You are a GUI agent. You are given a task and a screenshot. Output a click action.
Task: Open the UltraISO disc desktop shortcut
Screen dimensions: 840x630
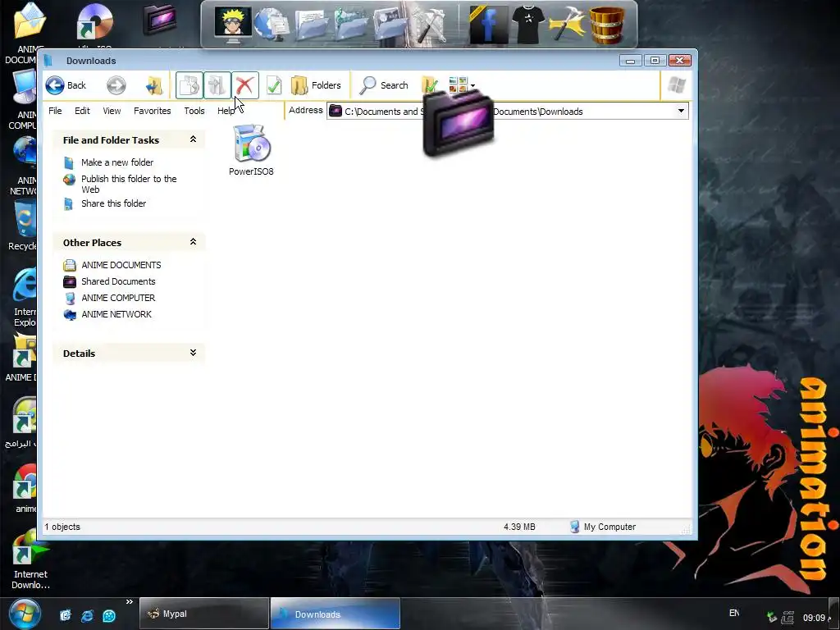94,21
